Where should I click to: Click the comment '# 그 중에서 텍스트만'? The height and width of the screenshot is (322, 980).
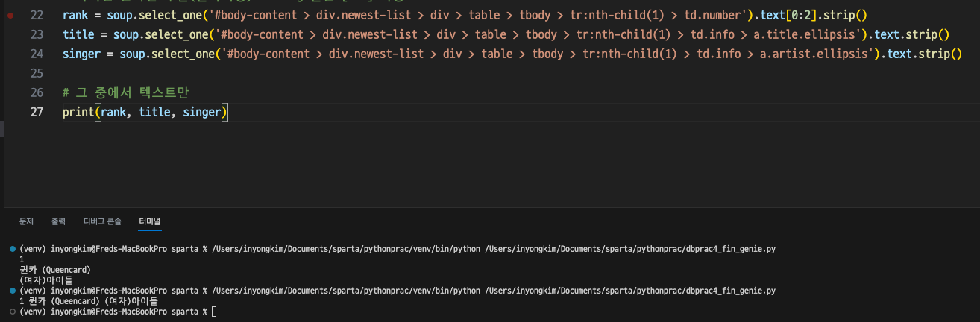click(x=125, y=92)
